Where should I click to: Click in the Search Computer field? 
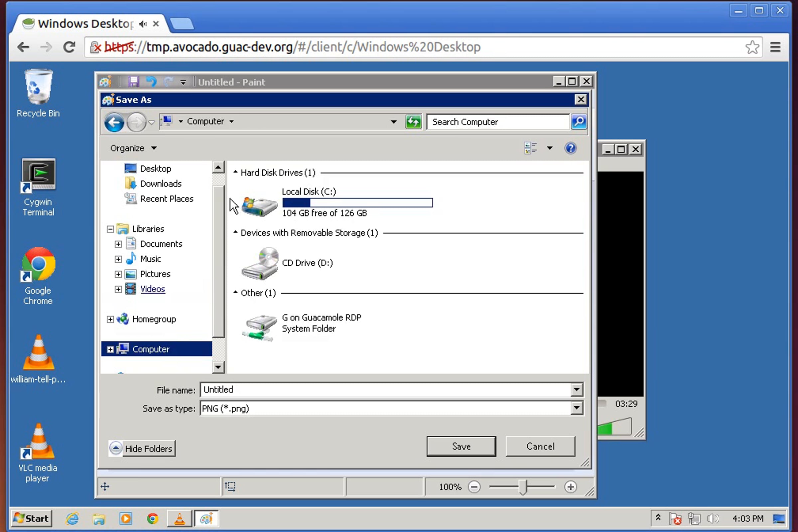tap(498, 121)
